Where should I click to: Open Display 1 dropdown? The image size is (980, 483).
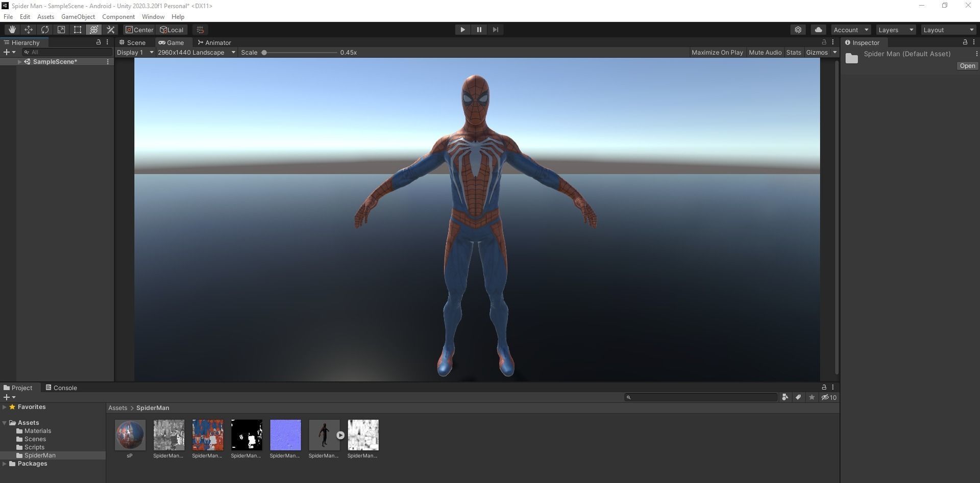pyautogui.click(x=135, y=53)
